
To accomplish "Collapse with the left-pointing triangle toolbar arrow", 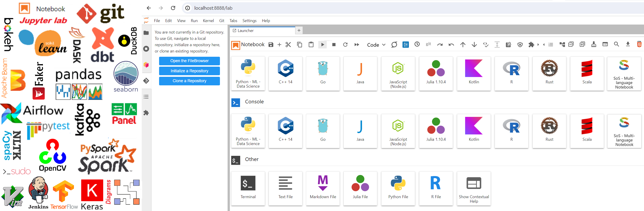I will (x=544, y=45).
